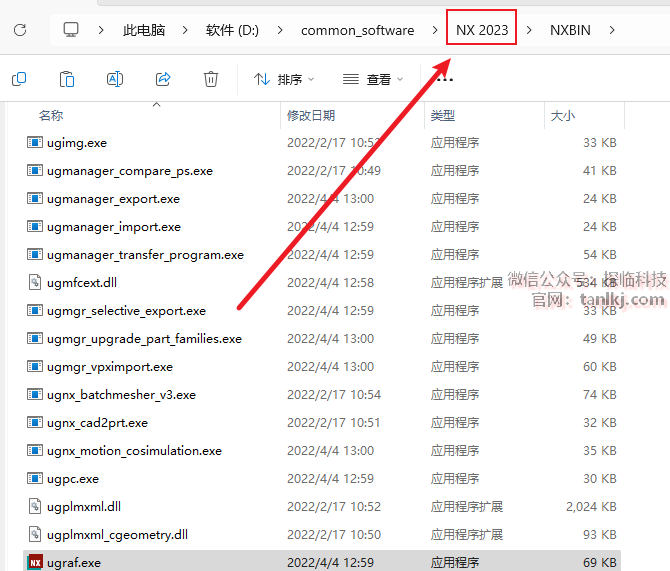670x571 pixels.
Task: Click ugmanager_import.exe file icon
Action: pyautogui.click(x=35, y=227)
